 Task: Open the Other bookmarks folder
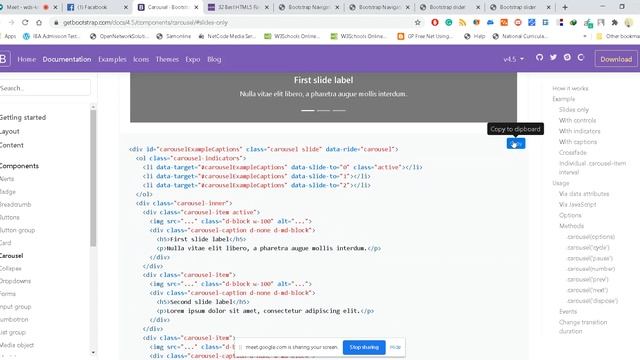tap(618, 36)
